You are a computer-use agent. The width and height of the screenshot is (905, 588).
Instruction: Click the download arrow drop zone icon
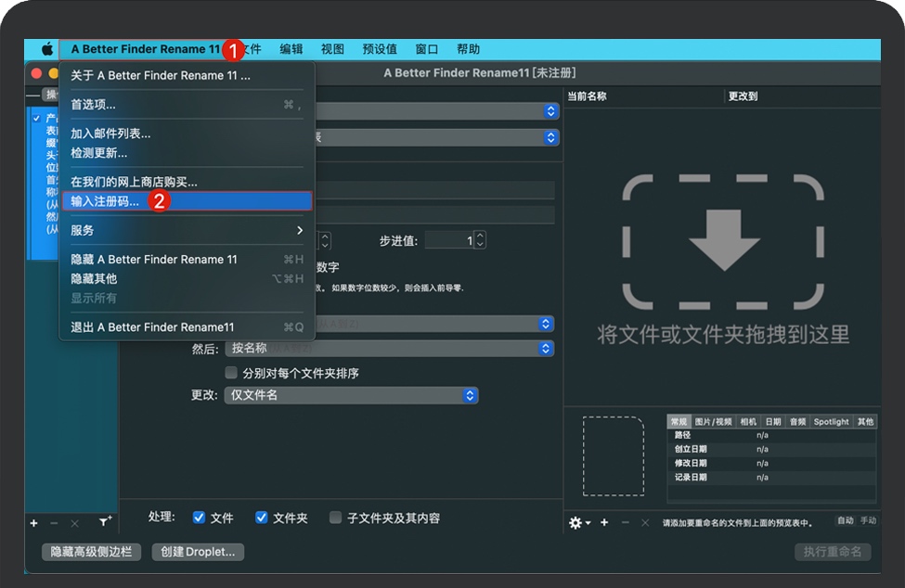tap(723, 241)
